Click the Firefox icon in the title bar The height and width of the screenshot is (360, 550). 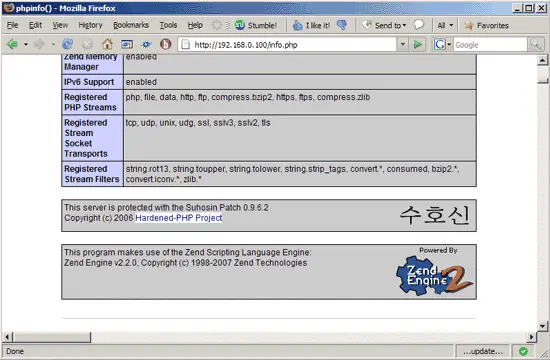tap(8, 7)
